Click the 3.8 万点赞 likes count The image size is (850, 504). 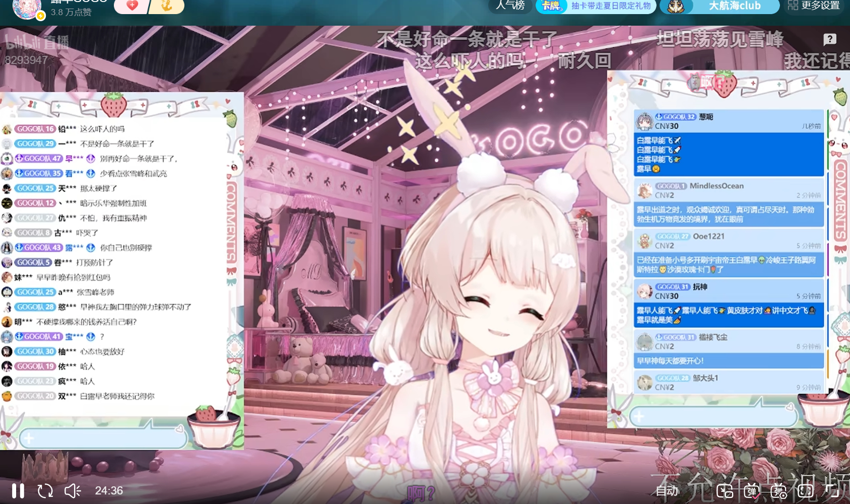[x=71, y=12]
